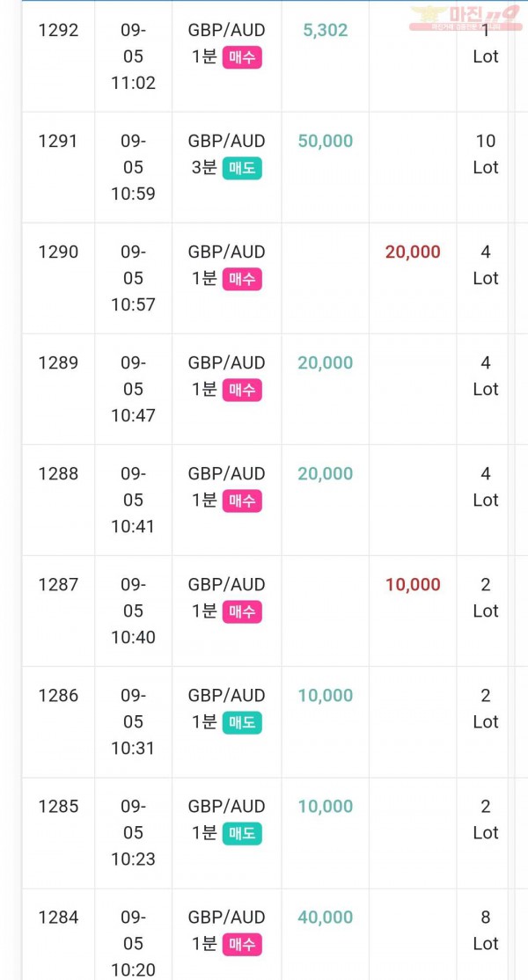The image size is (528, 980).
Task: Click the 09-05 10:47 timestamp
Action: coord(133,390)
